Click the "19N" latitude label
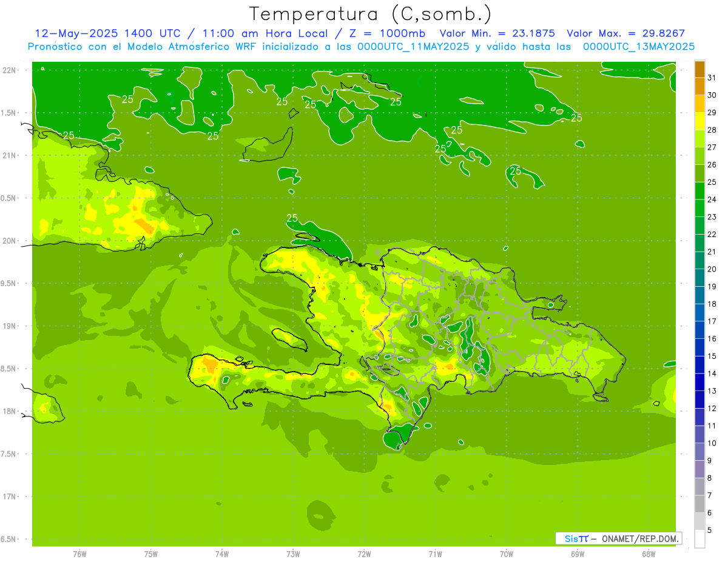Image resolution: width=728 pixels, height=562 pixels. (9, 326)
